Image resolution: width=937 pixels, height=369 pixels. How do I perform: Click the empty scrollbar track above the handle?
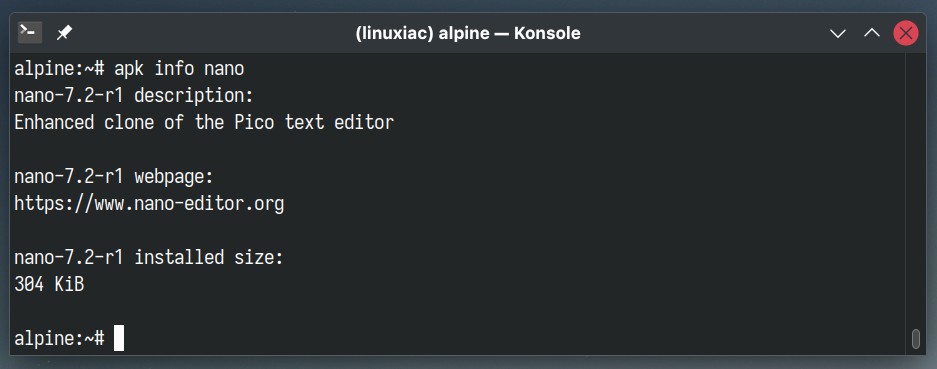click(915, 190)
